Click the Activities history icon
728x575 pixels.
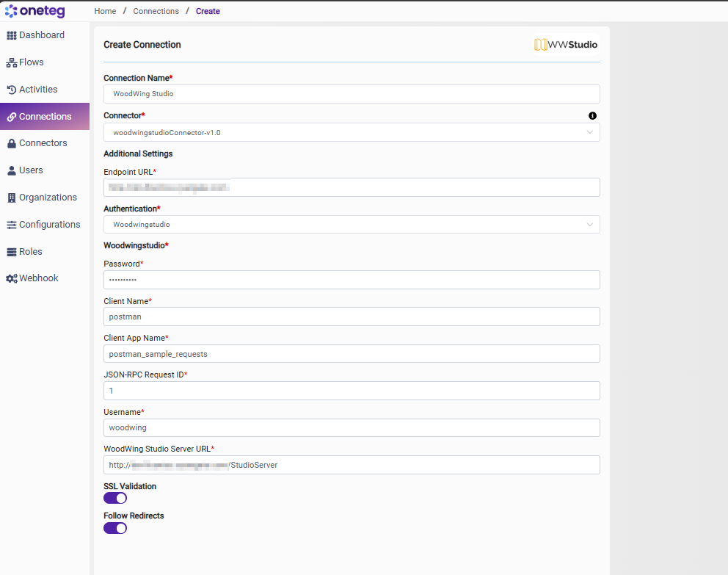pos(12,90)
